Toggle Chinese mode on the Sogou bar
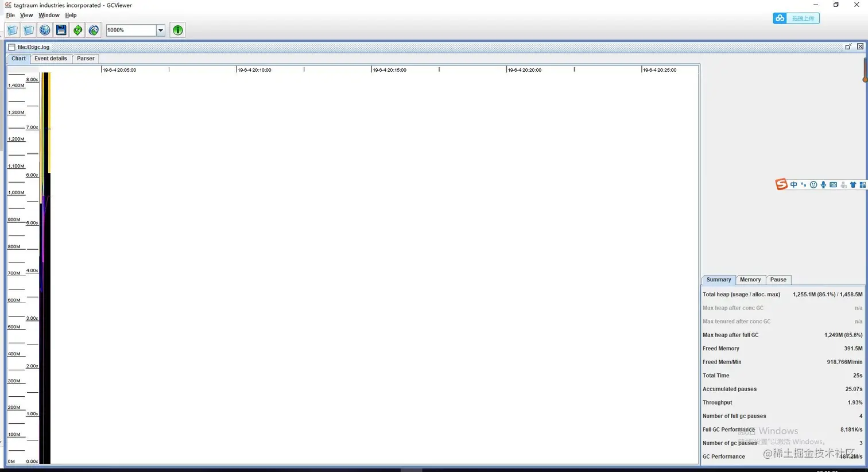 794,185
